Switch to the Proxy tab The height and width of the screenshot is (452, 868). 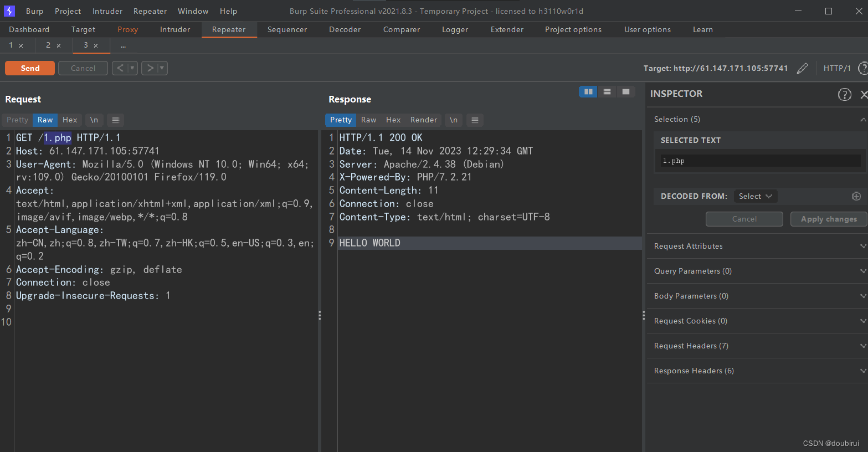tap(127, 29)
